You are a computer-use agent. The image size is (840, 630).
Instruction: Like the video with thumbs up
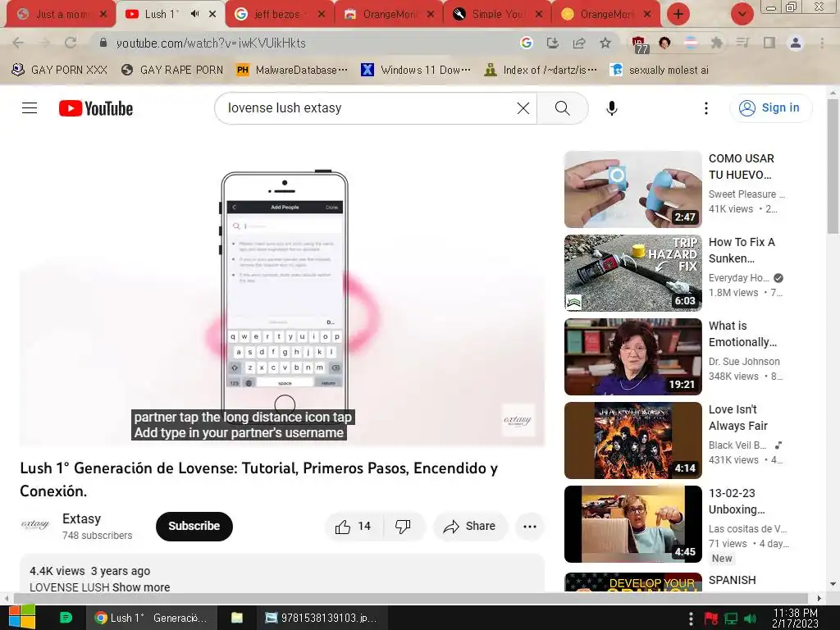[x=354, y=526]
